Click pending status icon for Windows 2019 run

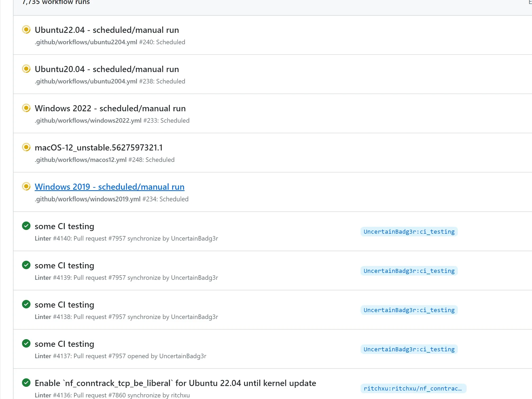[26, 186]
